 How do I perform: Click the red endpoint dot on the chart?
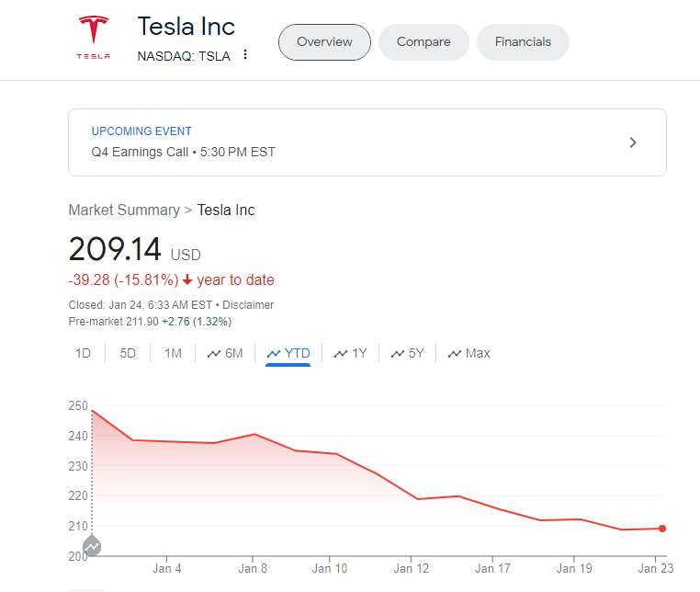661,529
